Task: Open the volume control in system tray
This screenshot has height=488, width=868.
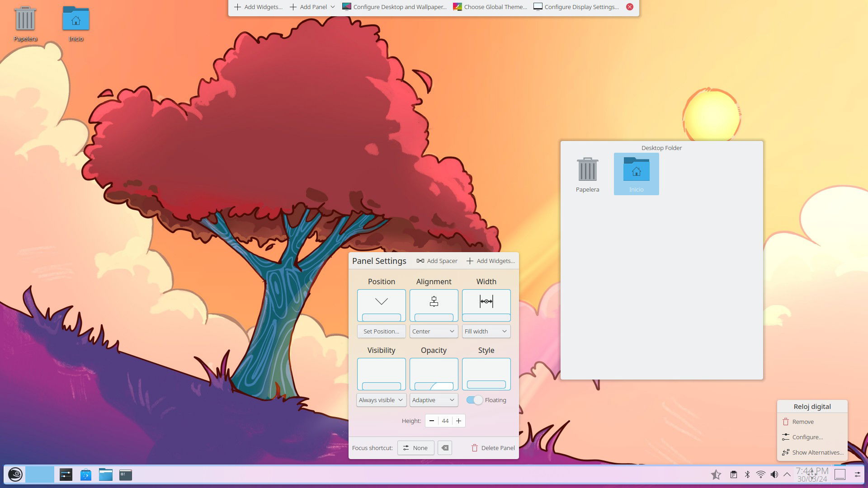Action: (775, 474)
